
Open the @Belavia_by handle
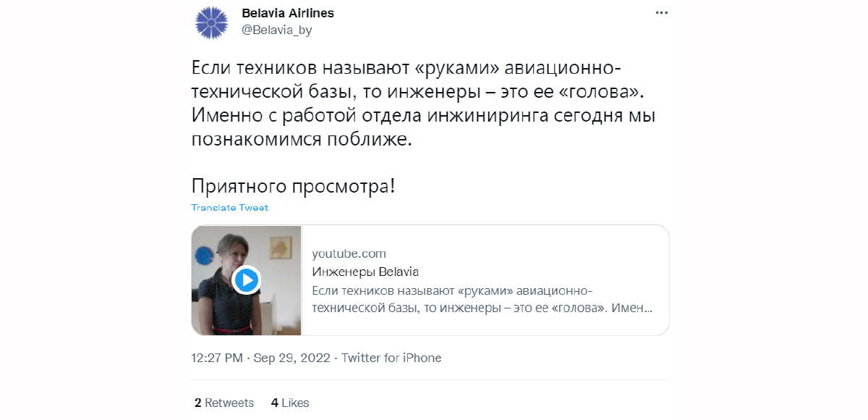[x=276, y=30]
